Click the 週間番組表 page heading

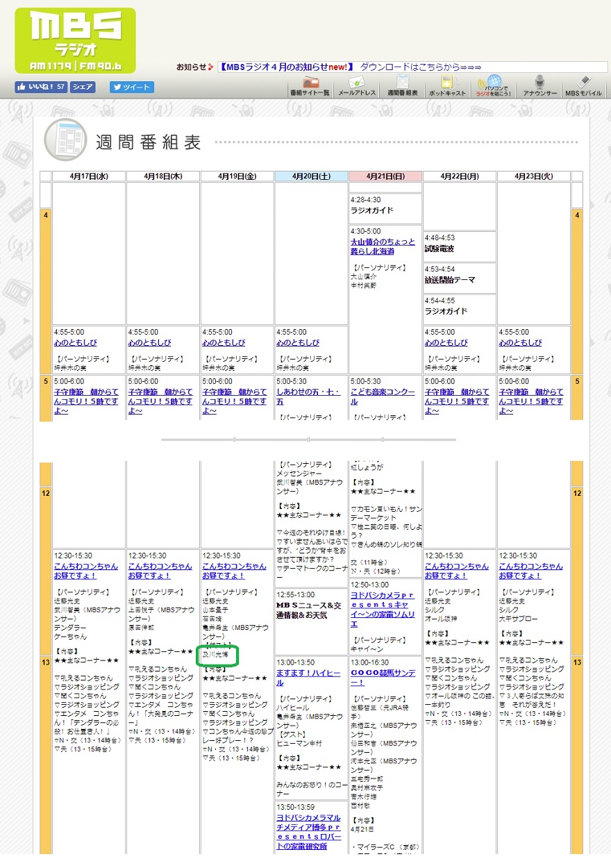(x=149, y=142)
